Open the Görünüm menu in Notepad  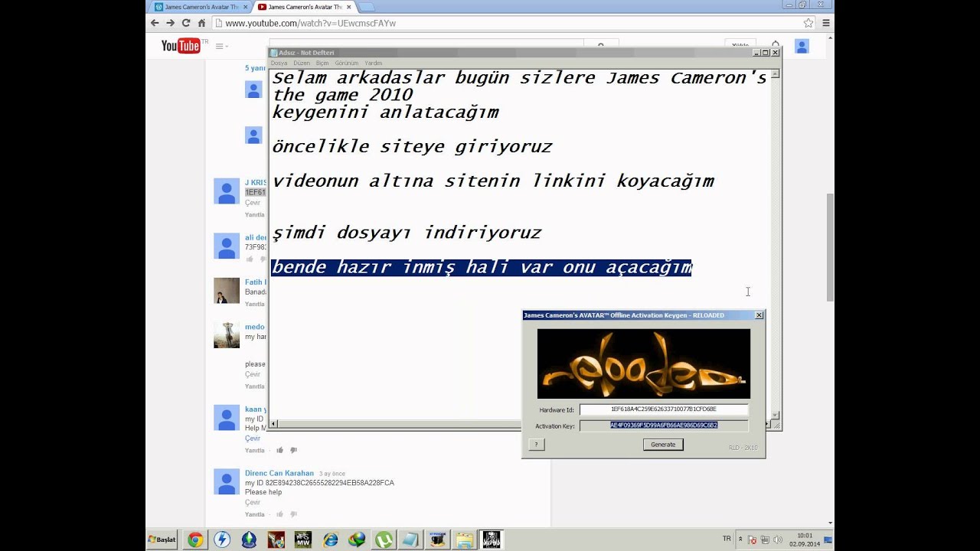tap(346, 63)
